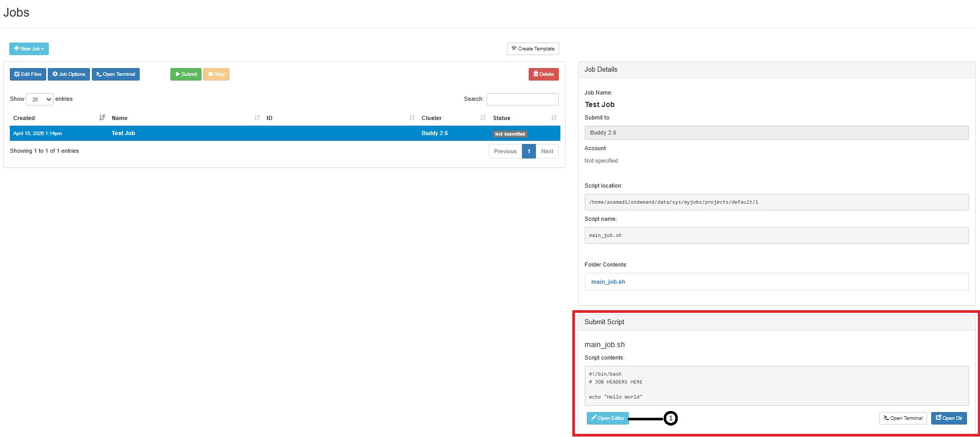The height and width of the screenshot is (437, 980).
Task: Click Create Template button
Action: [x=533, y=49]
